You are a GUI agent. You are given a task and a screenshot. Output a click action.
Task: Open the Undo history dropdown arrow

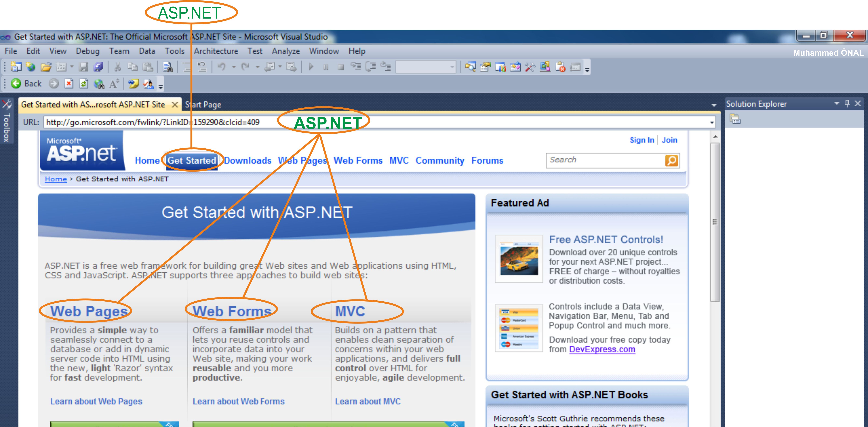pos(234,67)
